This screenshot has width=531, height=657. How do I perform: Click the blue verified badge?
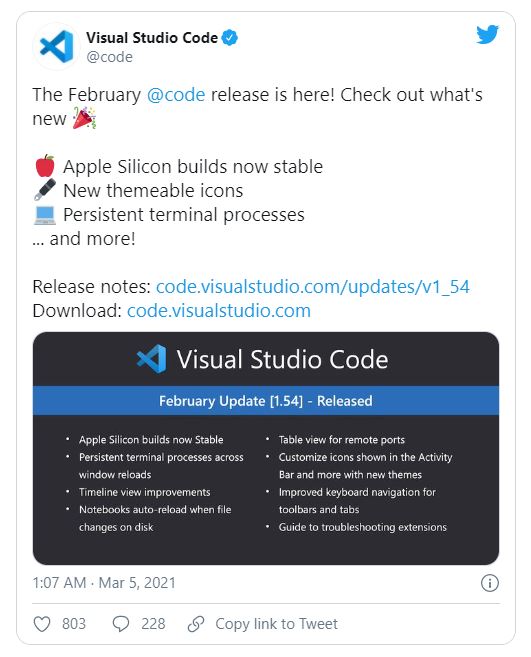[x=230, y=38]
